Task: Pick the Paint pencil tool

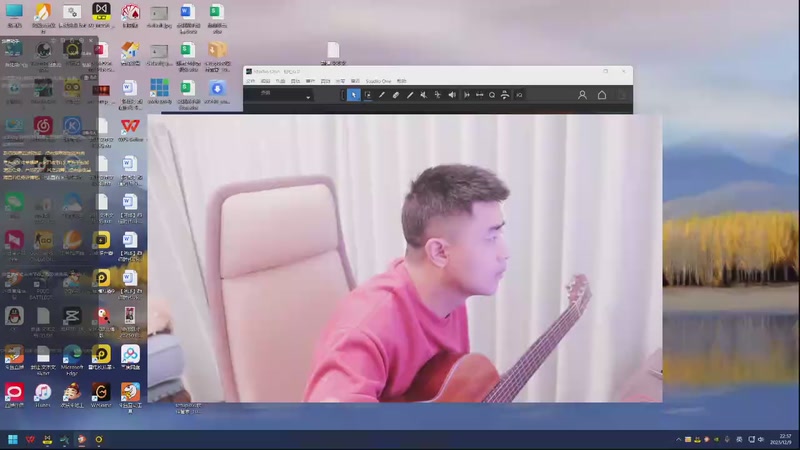Action: click(382, 95)
